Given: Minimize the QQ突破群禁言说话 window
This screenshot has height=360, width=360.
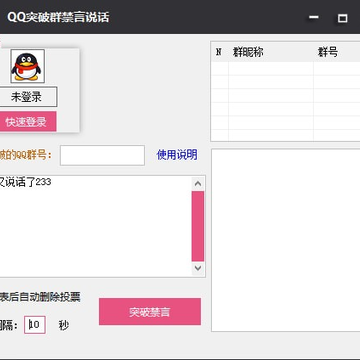Looking at the screenshot, I should coord(314,18).
